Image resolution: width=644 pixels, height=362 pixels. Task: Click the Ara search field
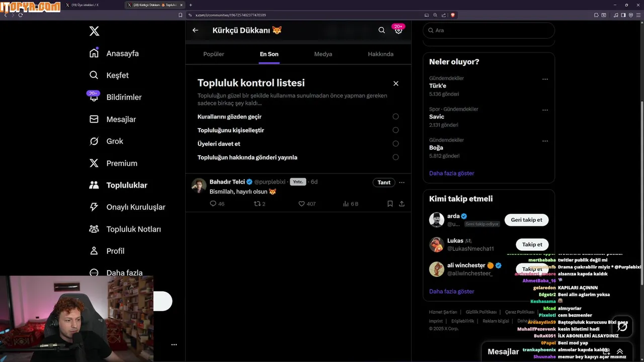coord(489,30)
